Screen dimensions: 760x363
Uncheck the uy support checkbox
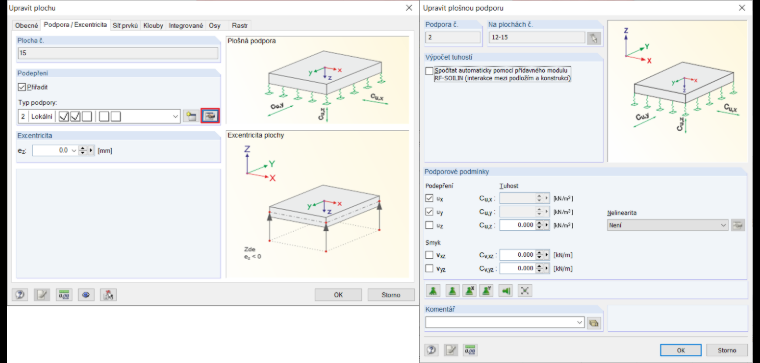click(x=429, y=211)
